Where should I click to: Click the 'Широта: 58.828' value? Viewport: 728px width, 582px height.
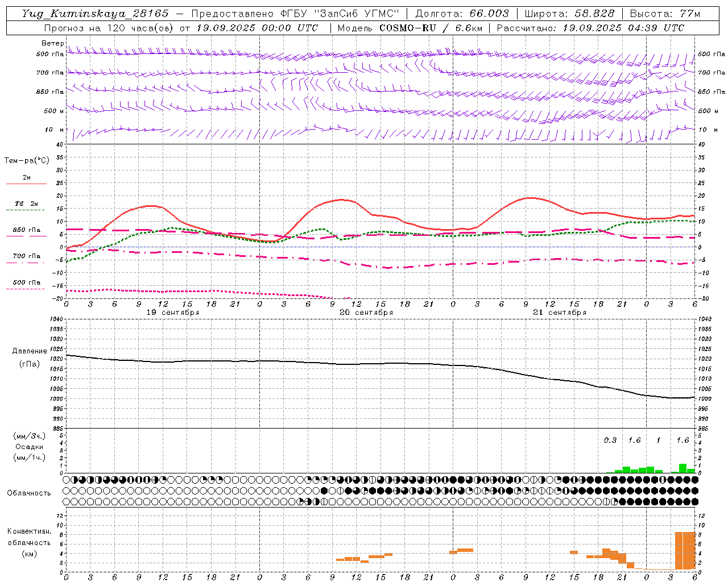pyautogui.click(x=569, y=14)
